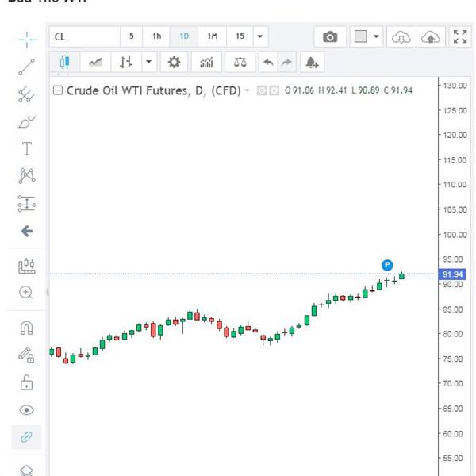Toggle stay in drawing mode pencil
Image resolution: width=476 pixels, height=476 pixels.
pos(26,355)
